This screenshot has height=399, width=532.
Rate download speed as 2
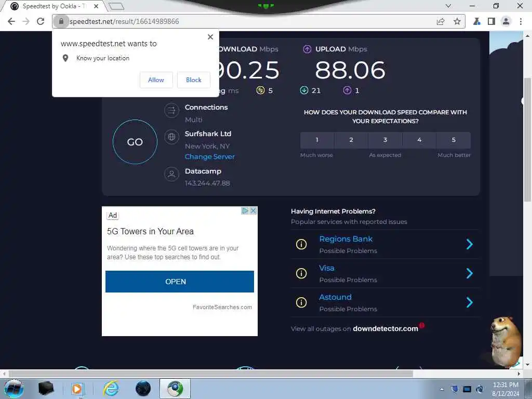(x=351, y=140)
